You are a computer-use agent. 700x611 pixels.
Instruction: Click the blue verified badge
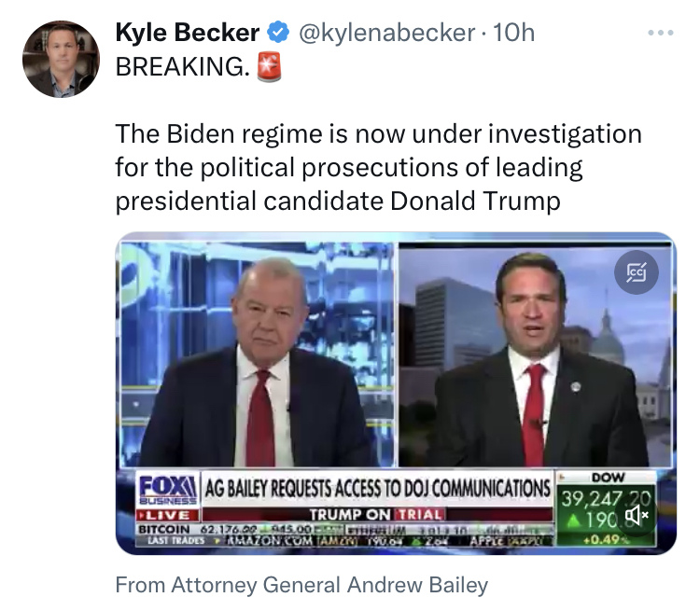coord(278,34)
